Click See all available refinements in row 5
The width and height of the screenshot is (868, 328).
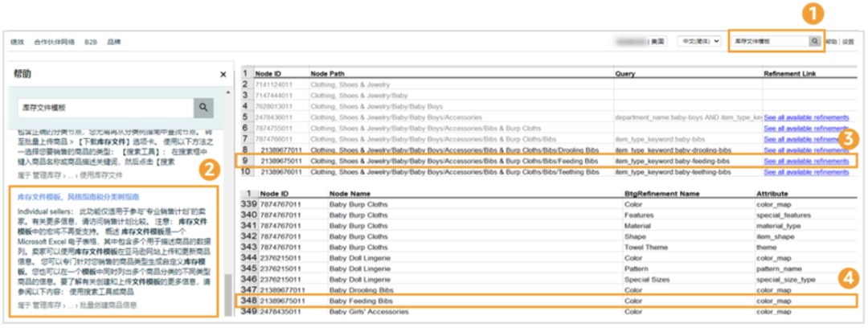pyautogui.click(x=806, y=117)
